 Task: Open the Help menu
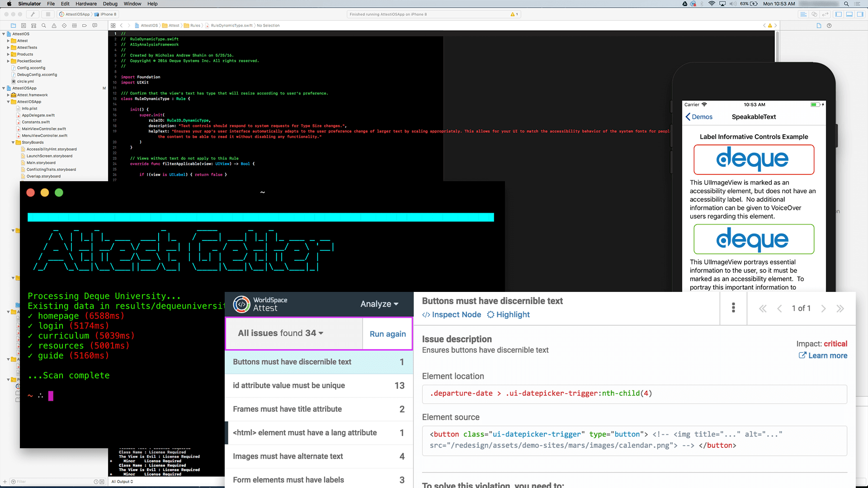153,4
